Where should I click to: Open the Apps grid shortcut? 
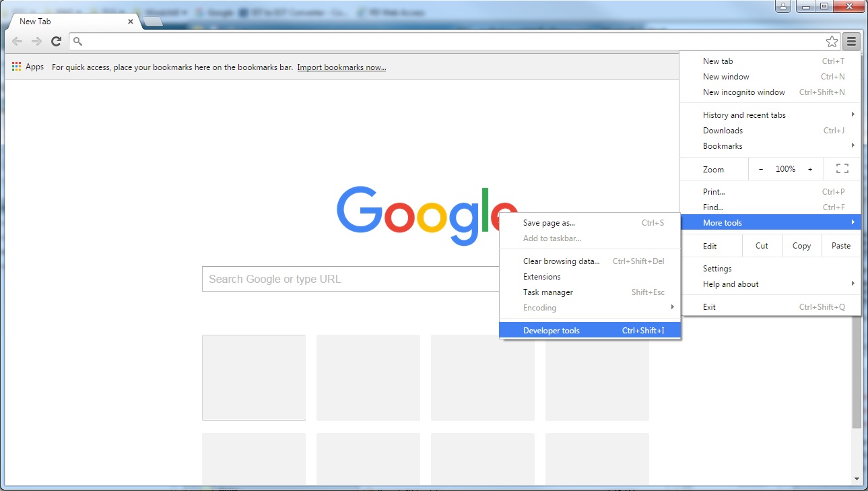pos(17,67)
